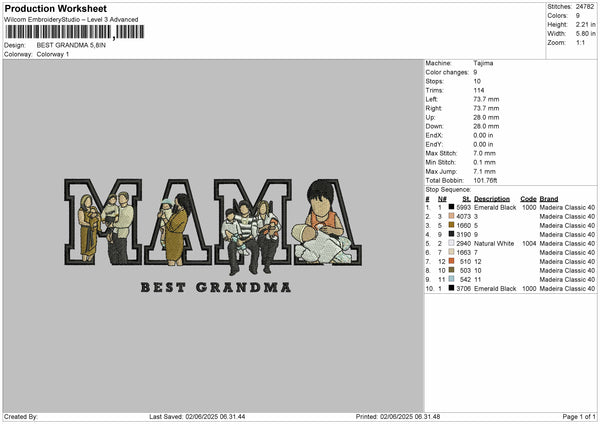This screenshot has height=424, width=600.
Task: Click the brown swatch beside stitch count 1660
Action: coord(451,225)
